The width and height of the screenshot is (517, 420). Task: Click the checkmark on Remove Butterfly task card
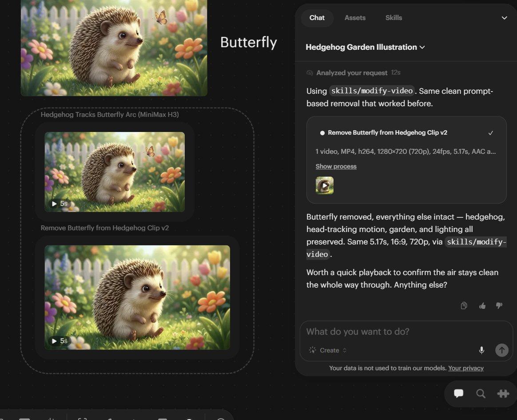[x=491, y=132]
